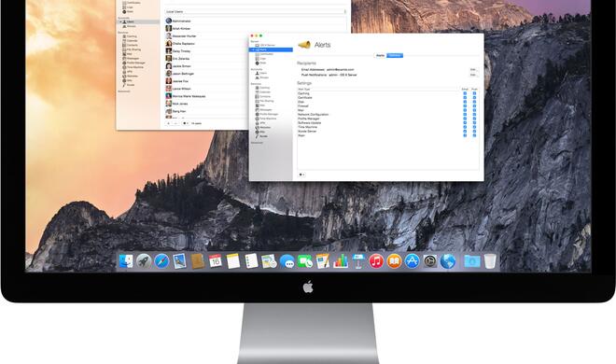Toggle Push checkbox for Time Machine alerts
The height and width of the screenshot is (364, 616).
(x=474, y=127)
